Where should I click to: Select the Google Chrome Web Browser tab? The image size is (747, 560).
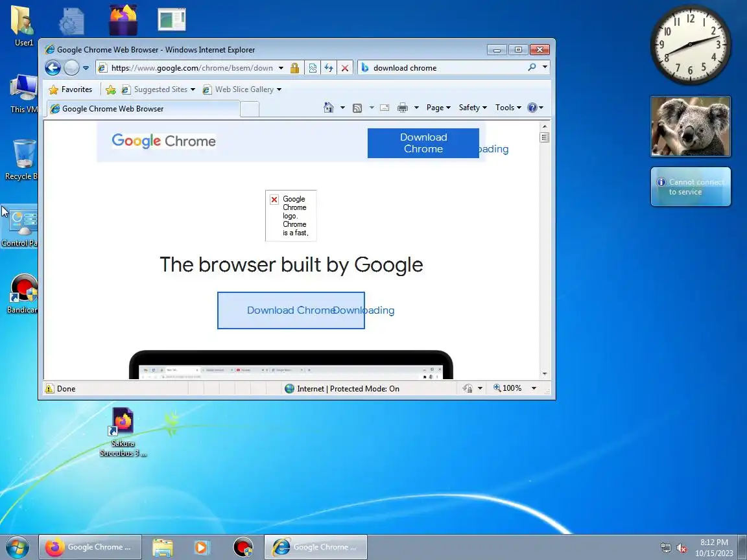pos(143,109)
